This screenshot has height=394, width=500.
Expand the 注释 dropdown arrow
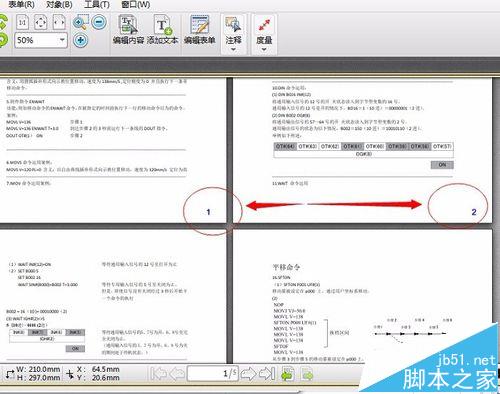pos(233,49)
